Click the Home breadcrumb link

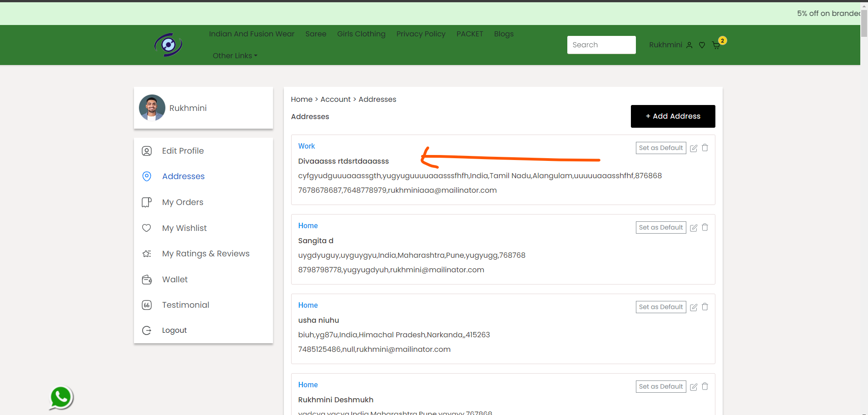click(x=302, y=99)
